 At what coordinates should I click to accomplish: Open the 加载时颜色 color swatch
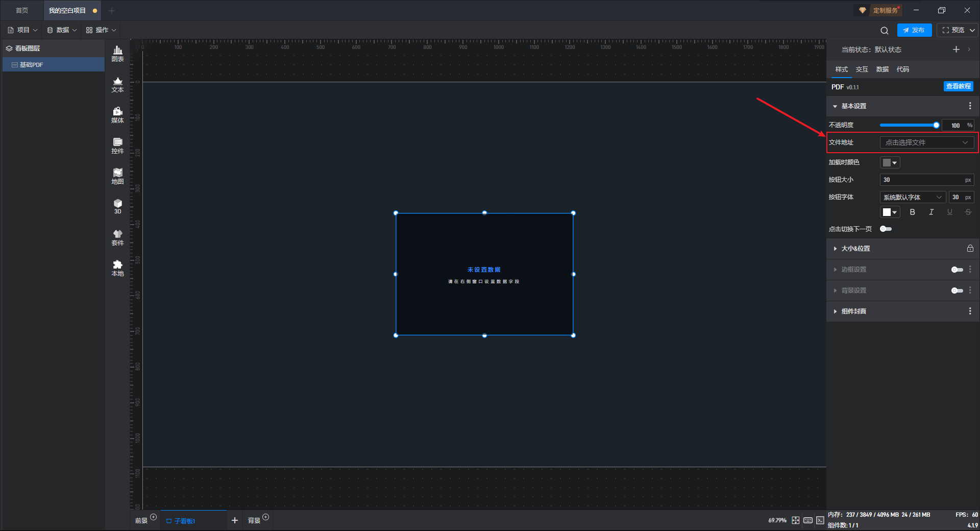click(x=890, y=162)
